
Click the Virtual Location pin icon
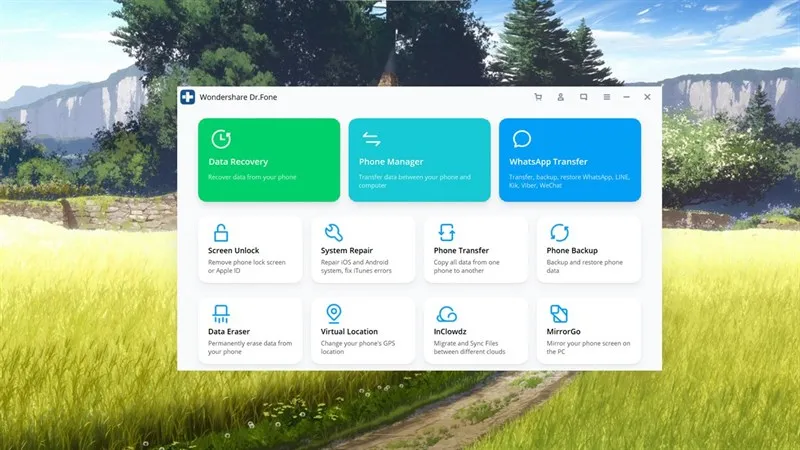[x=333, y=314]
